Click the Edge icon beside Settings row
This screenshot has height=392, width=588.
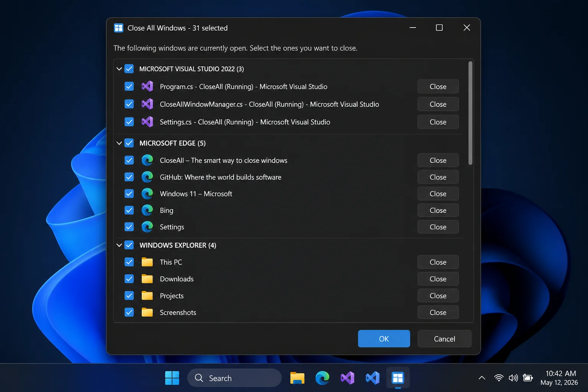[x=147, y=227]
